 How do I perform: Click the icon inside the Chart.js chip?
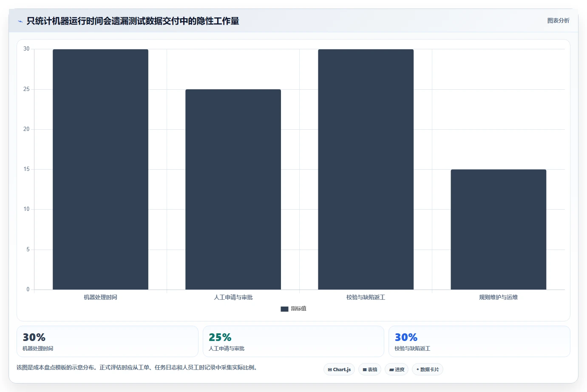[x=330, y=370]
